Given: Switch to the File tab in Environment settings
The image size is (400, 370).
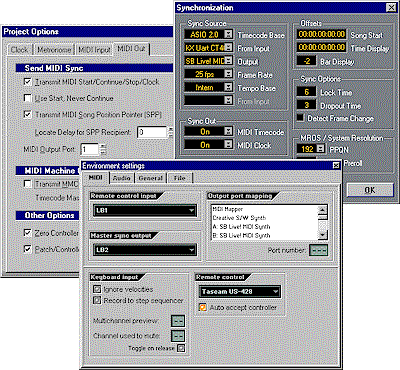Looking at the screenshot, I should (180, 178).
